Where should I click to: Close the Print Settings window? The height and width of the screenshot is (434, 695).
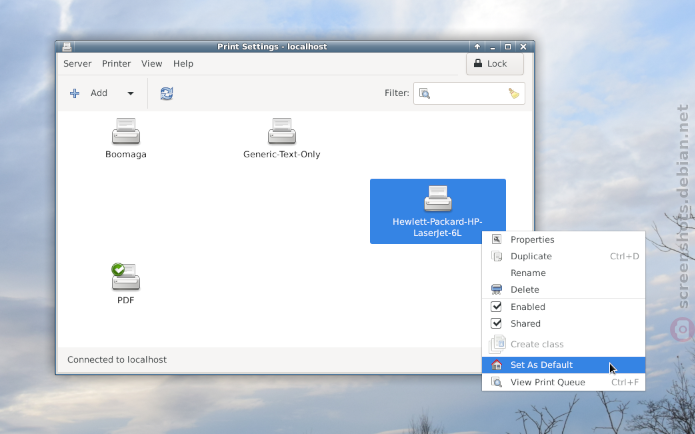pos(523,47)
